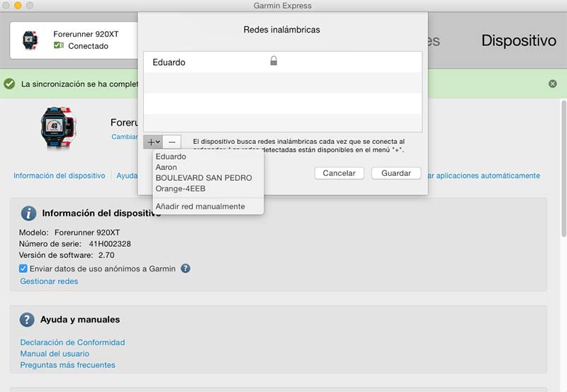Click the Guardar button
This screenshot has width=567, height=392.
point(396,173)
